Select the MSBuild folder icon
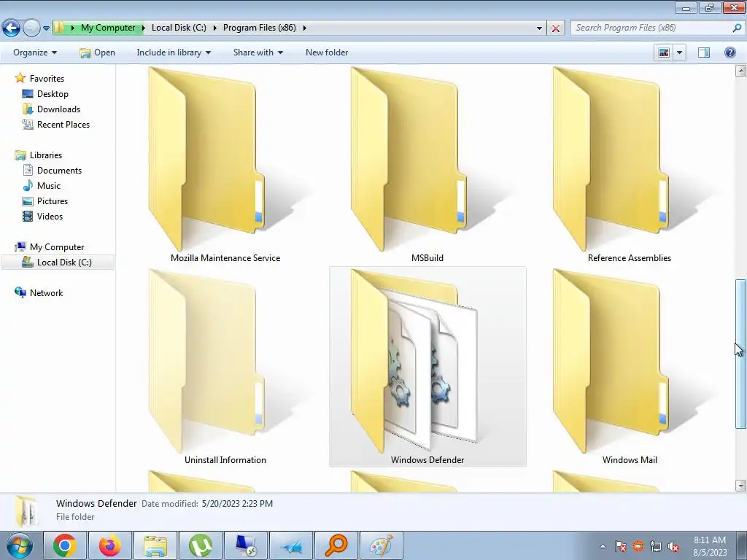The height and width of the screenshot is (560, 747). 408,158
